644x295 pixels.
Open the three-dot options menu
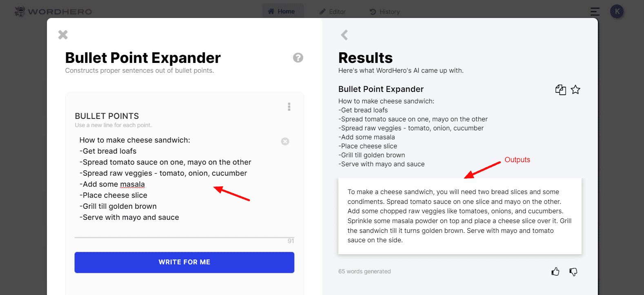tap(289, 107)
